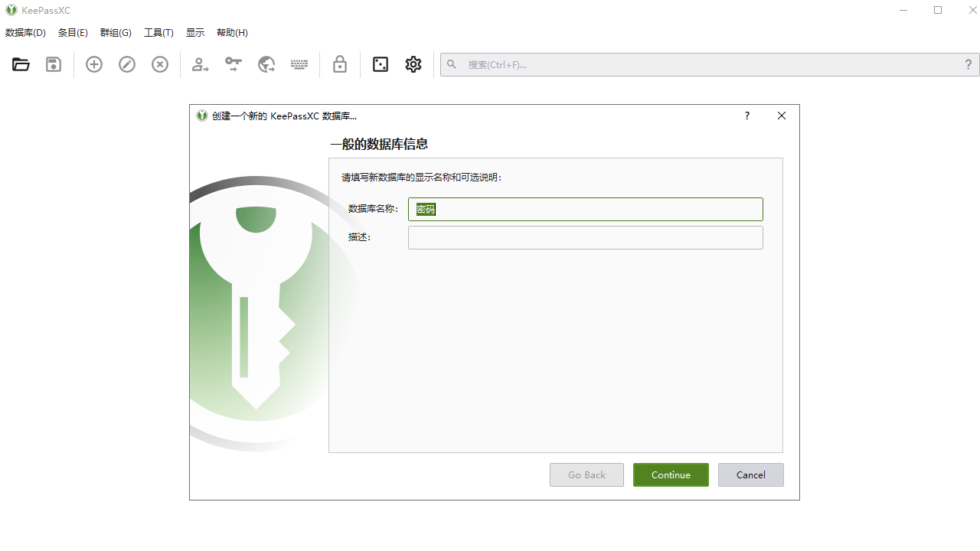Lock the database

pyautogui.click(x=340, y=64)
